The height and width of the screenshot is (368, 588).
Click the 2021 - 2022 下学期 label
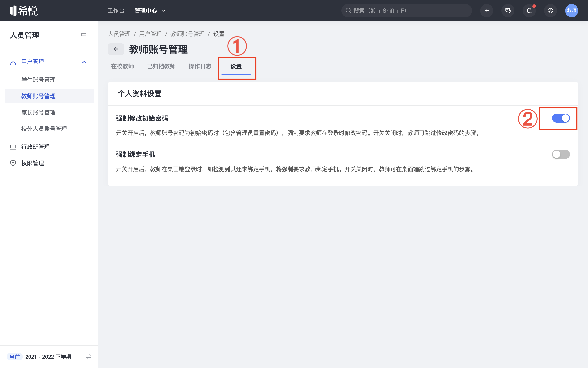pyautogui.click(x=48, y=357)
